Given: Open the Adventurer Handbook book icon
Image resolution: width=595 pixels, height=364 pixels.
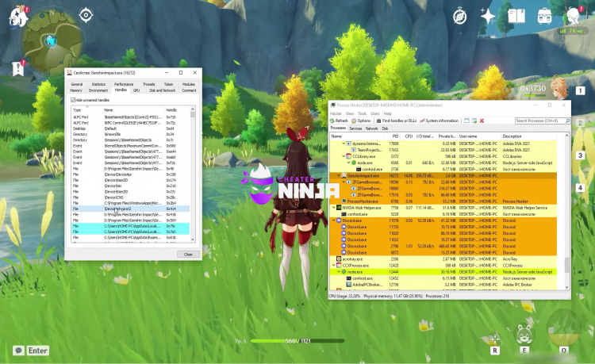Looking at the screenshot, I should [516, 17].
